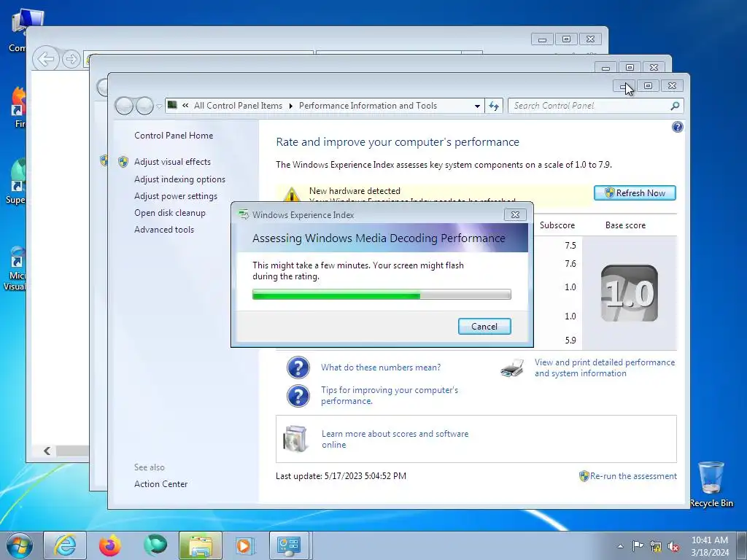Open Windows Explorer from the taskbar
Screen dimensions: 747x560
[x=201, y=545]
